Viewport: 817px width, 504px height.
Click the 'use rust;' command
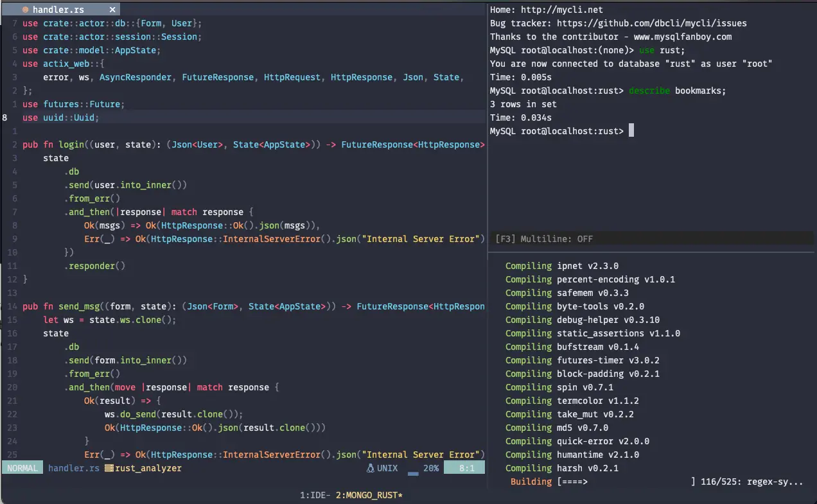[662, 50]
